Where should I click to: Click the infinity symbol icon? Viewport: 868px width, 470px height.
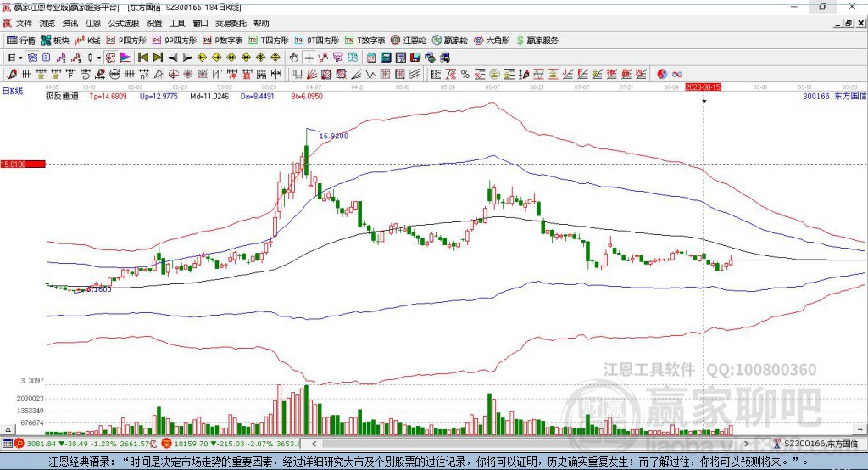point(677,74)
